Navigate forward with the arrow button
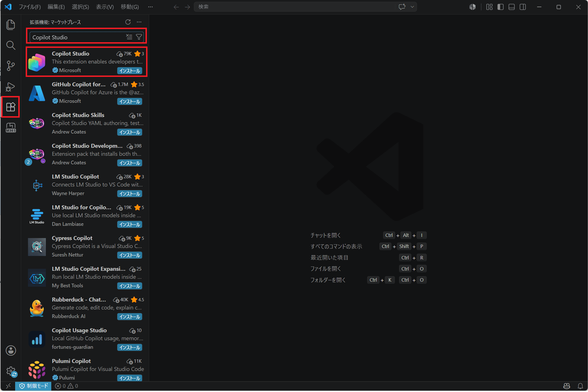 pyautogui.click(x=187, y=7)
